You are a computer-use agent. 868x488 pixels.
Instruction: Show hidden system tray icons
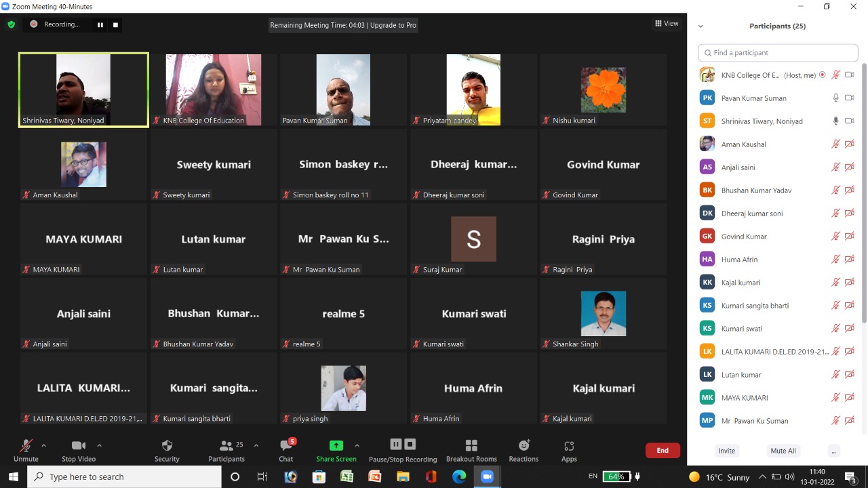762,476
